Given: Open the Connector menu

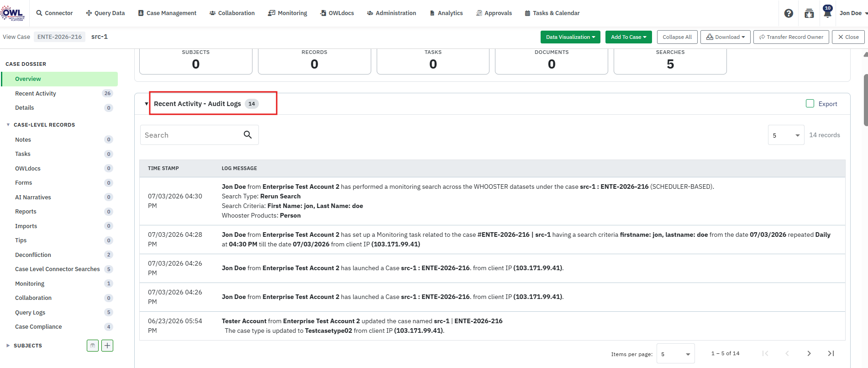Looking at the screenshot, I should [54, 13].
